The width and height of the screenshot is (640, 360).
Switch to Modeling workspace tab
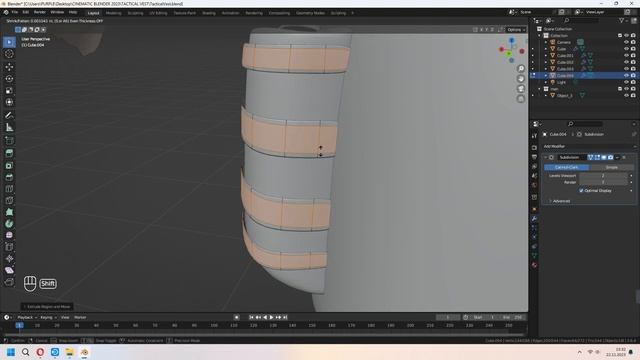click(x=113, y=13)
